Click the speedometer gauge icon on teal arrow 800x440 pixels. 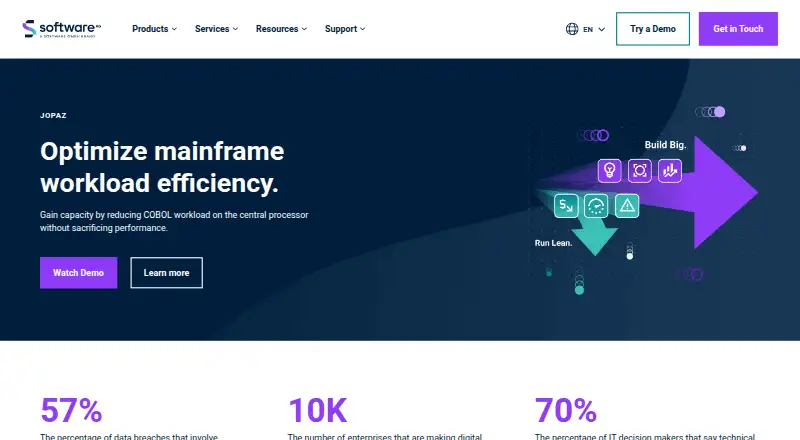[596, 206]
